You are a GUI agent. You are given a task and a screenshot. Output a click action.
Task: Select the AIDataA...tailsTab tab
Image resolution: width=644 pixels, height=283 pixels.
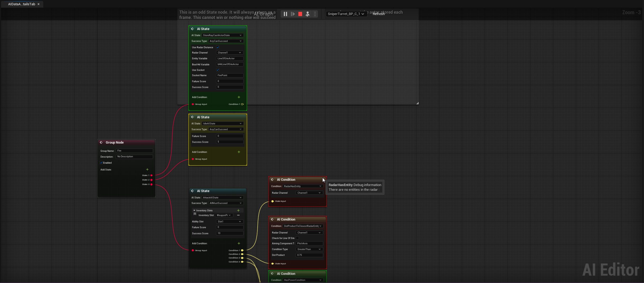[x=21, y=4]
